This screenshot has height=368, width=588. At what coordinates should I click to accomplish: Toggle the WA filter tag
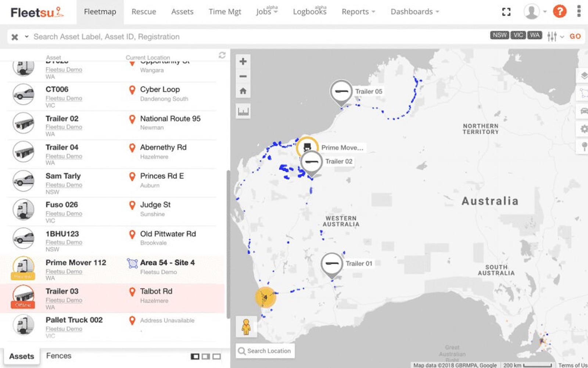pyautogui.click(x=535, y=35)
